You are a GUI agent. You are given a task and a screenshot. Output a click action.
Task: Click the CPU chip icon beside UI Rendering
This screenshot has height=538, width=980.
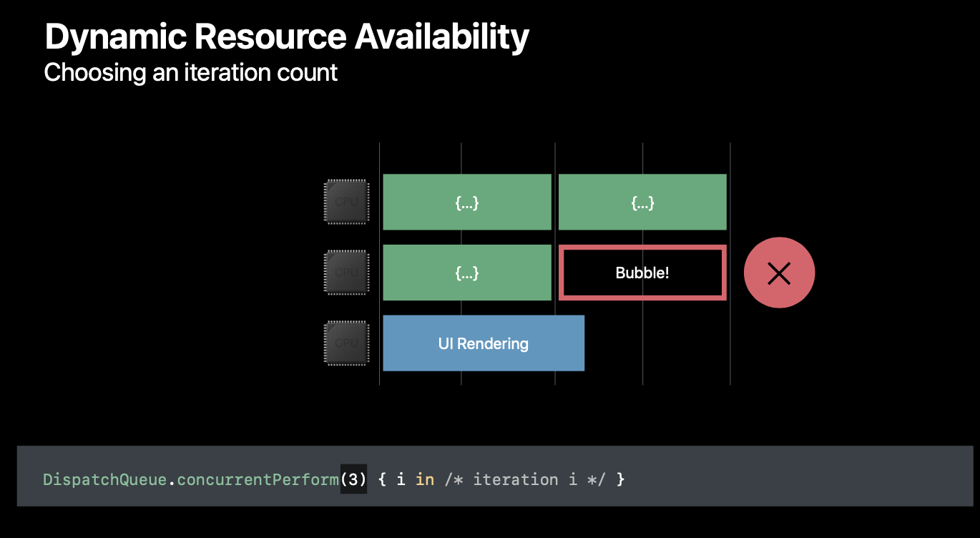coord(346,343)
